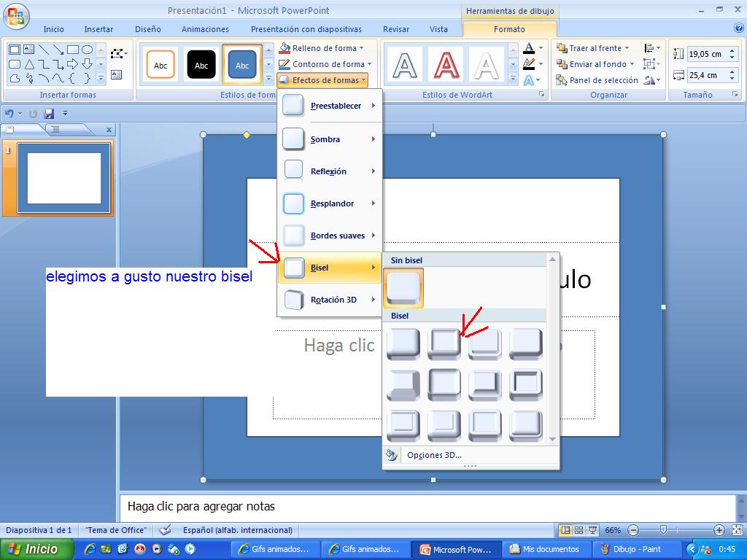This screenshot has height=560, width=747.
Task: Click the notes area to add notes
Action: (427, 507)
